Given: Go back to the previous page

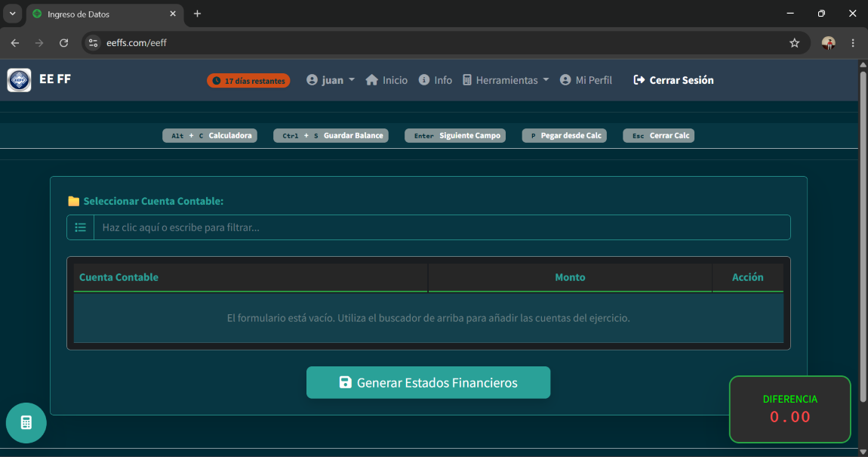Looking at the screenshot, I should tap(15, 42).
